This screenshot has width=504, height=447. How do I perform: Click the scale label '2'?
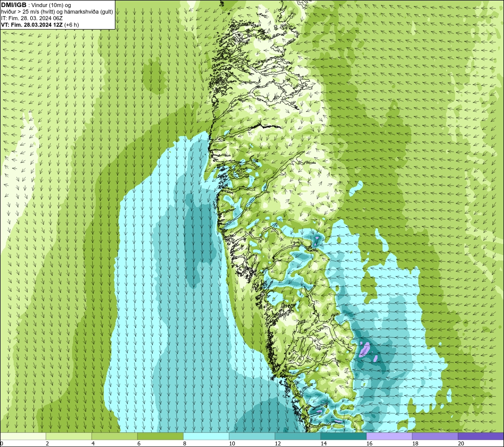(47, 443)
